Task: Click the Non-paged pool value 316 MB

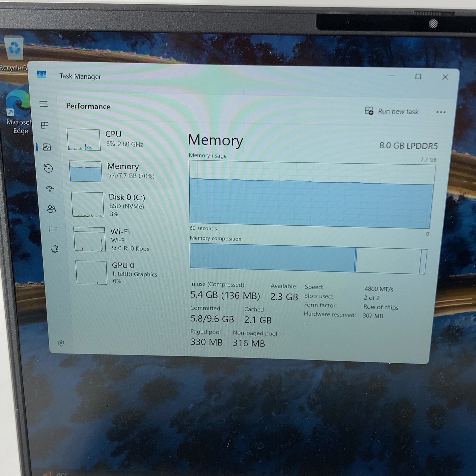Action: tap(249, 343)
